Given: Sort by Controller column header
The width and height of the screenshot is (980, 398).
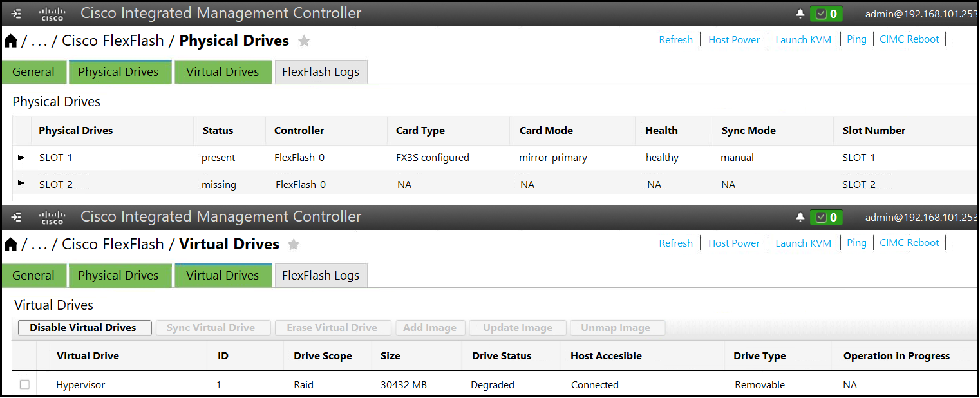Looking at the screenshot, I should click(x=299, y=131).
